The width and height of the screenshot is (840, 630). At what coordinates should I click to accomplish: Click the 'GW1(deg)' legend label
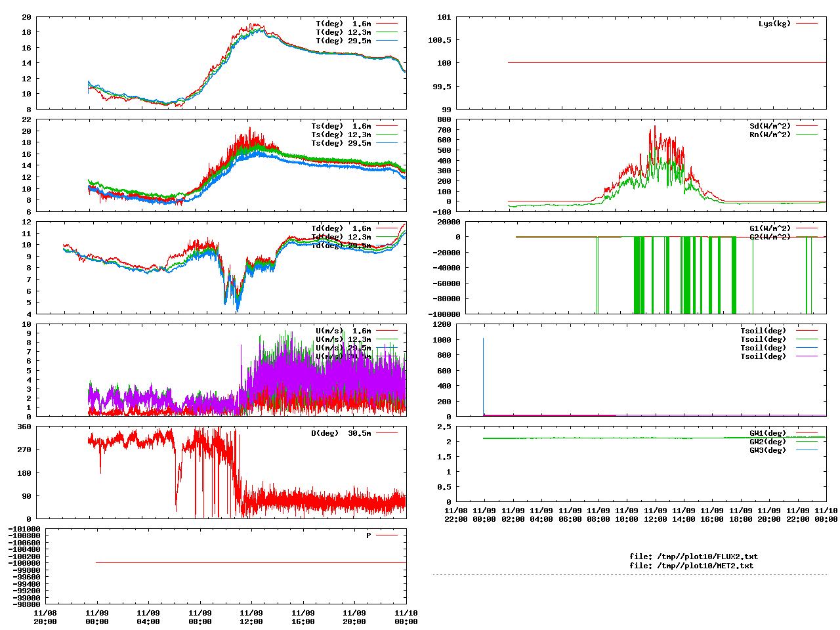(x=768, y=433)
